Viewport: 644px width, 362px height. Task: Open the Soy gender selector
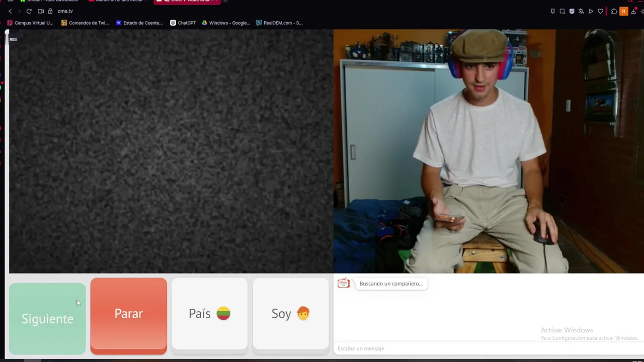(x=290, y=314)
